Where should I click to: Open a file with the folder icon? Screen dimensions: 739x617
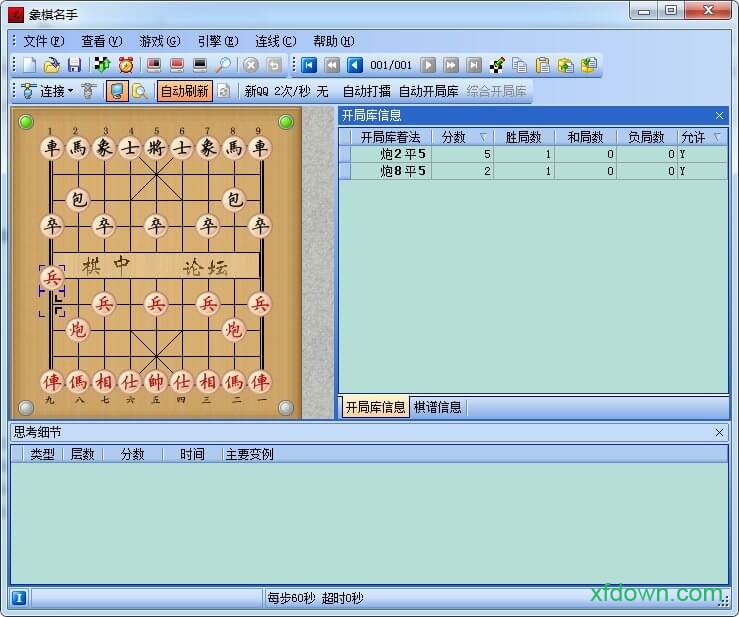point(52,65)
